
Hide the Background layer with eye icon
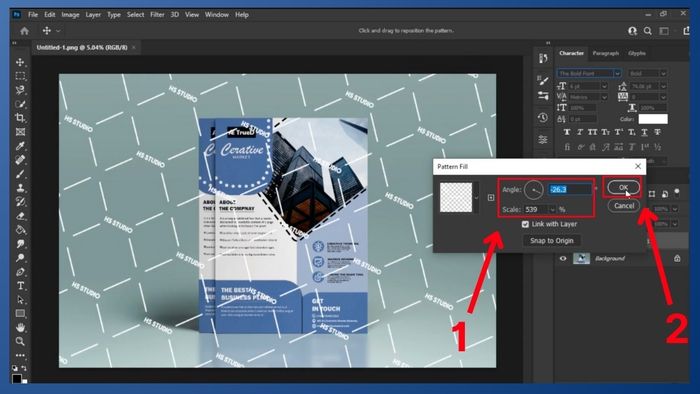tap(563, 258)
